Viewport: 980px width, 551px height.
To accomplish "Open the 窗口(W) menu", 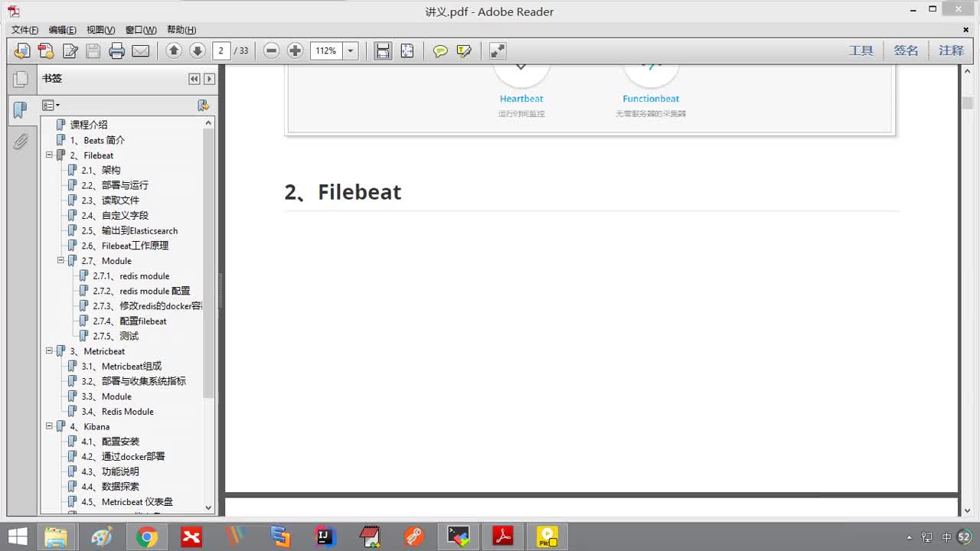I will tap(141, 30).
